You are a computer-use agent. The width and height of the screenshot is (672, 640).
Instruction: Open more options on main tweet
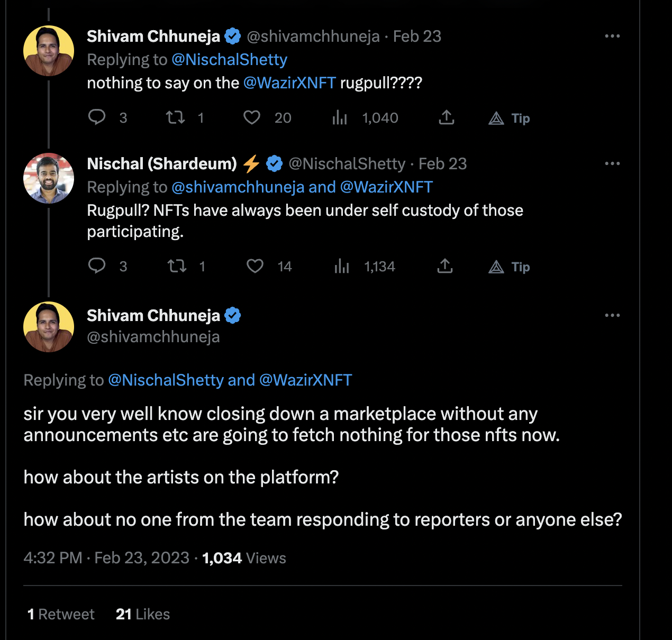612,315
